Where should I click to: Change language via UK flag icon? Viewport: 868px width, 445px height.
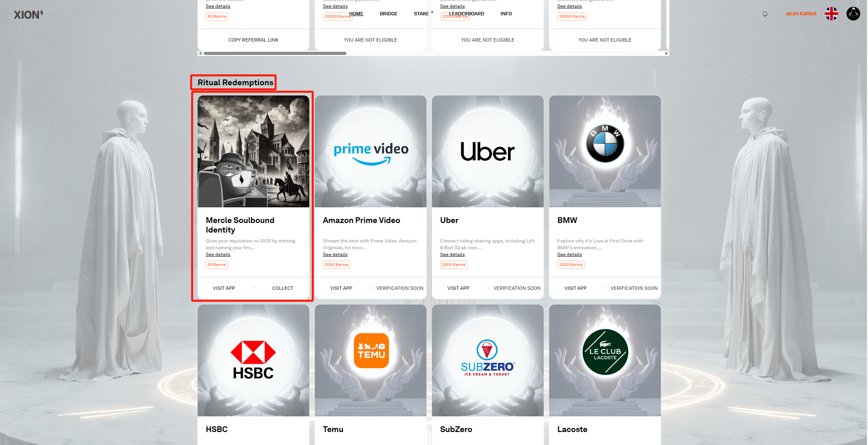[x=831, y=14]
